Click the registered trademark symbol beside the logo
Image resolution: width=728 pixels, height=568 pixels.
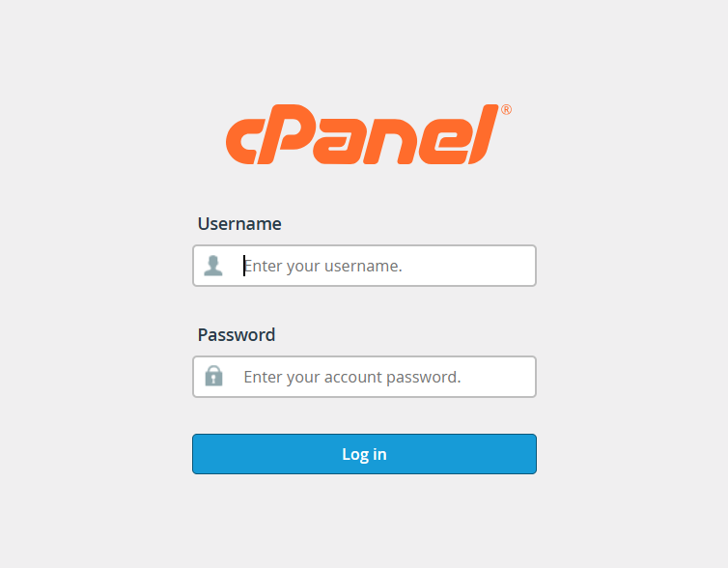506,110
